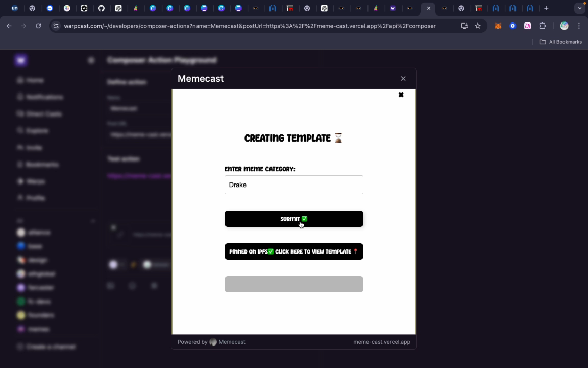Click the browser forward arrow
The height and width of the screenshot is (368, 588).
(x=23, y=26)
